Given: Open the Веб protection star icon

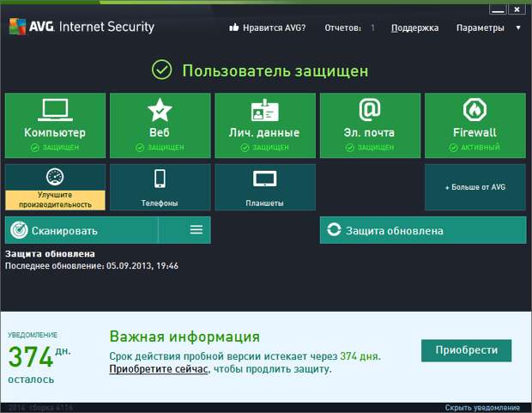Looking at the screenshot, I should click(x=160, y=110).
